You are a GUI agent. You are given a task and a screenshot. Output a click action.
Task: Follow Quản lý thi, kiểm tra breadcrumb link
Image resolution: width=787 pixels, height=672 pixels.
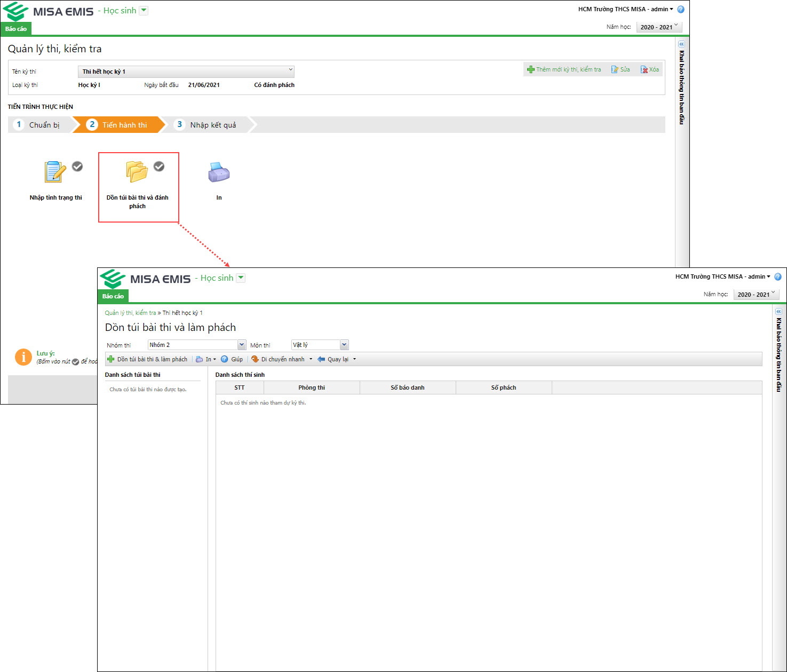tap(130, 313)
